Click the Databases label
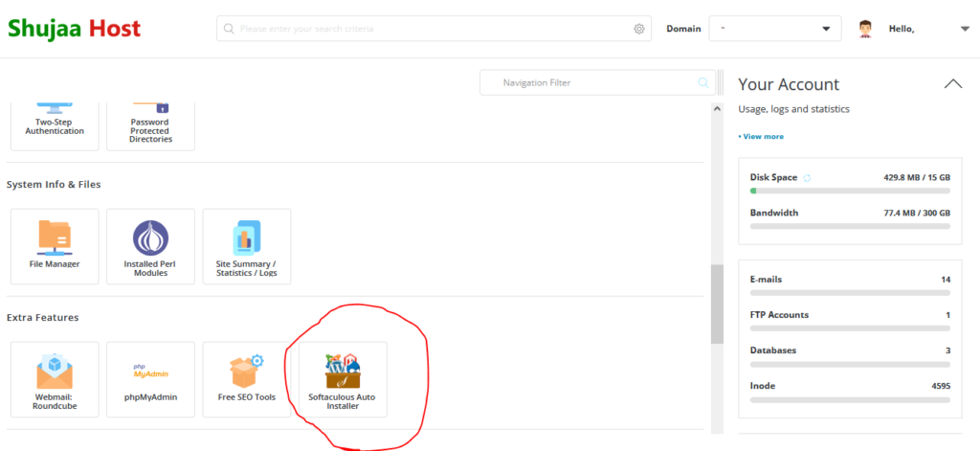980x451 pixels. point(773,350)
